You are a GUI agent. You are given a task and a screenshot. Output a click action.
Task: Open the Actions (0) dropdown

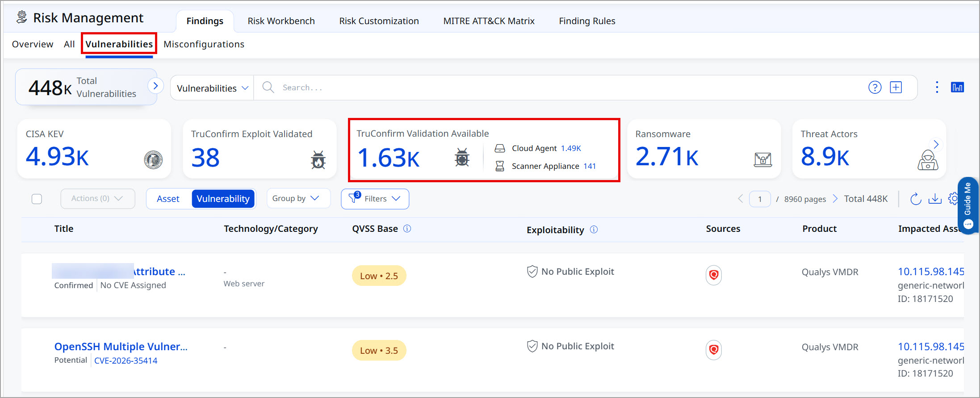(97, 198)
